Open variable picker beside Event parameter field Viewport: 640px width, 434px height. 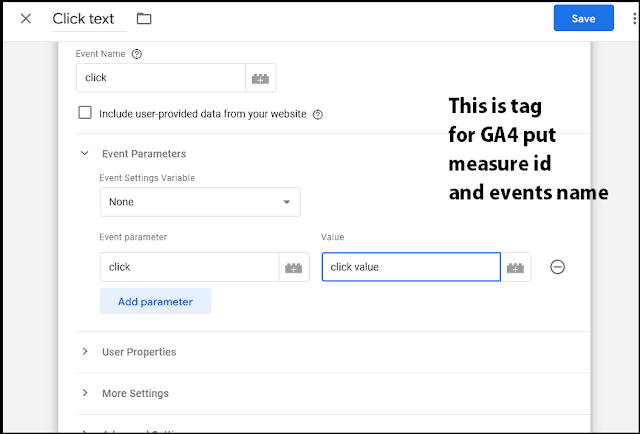294,267
